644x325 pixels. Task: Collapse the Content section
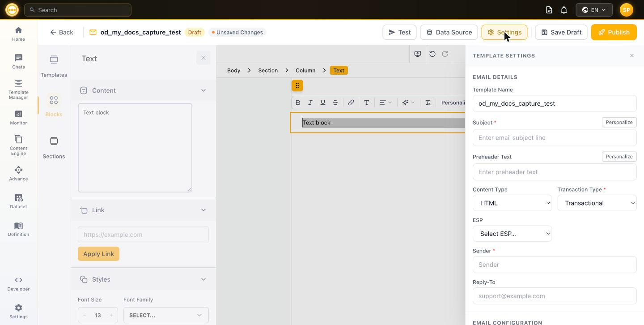coord(203,90)
